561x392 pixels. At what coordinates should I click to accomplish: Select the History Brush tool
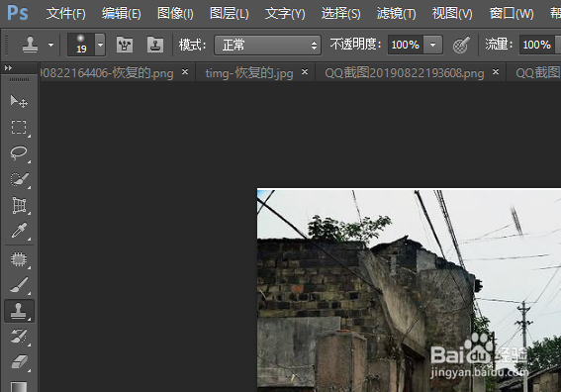[x=19, y=337]
